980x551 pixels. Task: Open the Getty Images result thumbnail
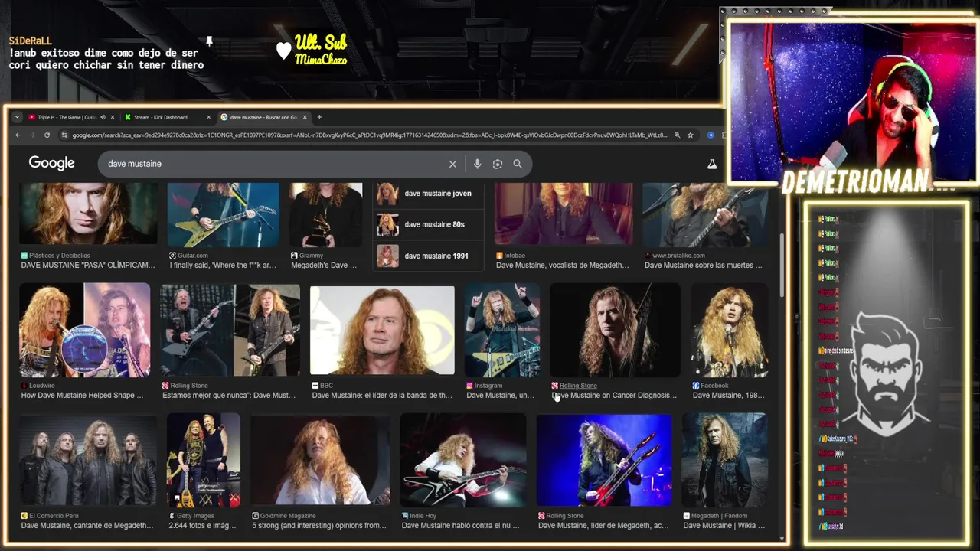click(x=204, y=460)
